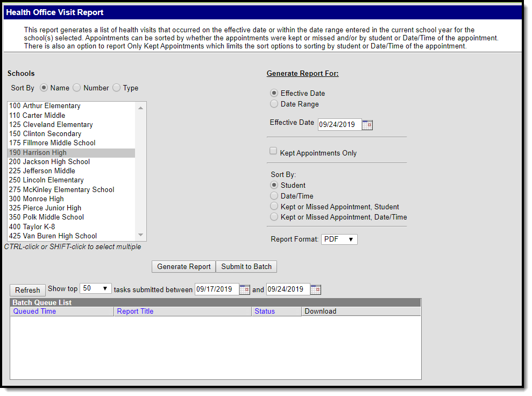Choose the Date Range radio option

pyautogui.click(x=274, y=104)
